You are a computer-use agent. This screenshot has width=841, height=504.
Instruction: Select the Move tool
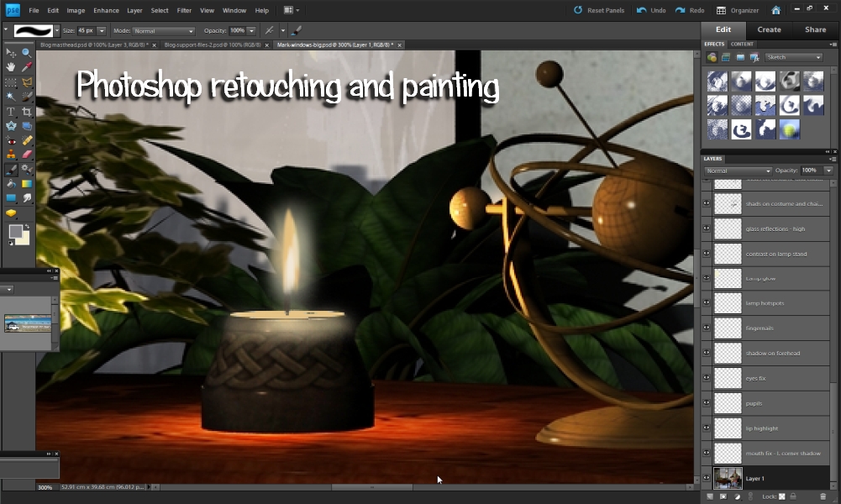click(x=11, y=53)
